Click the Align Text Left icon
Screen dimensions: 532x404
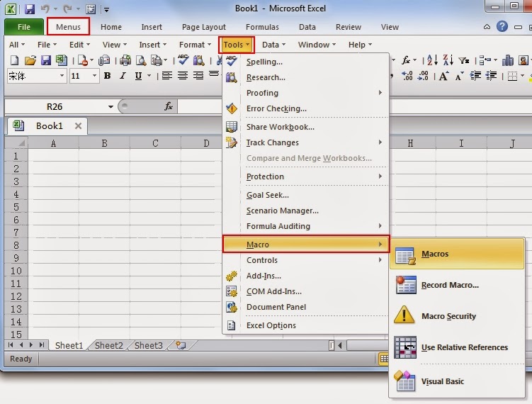[166, 76]
